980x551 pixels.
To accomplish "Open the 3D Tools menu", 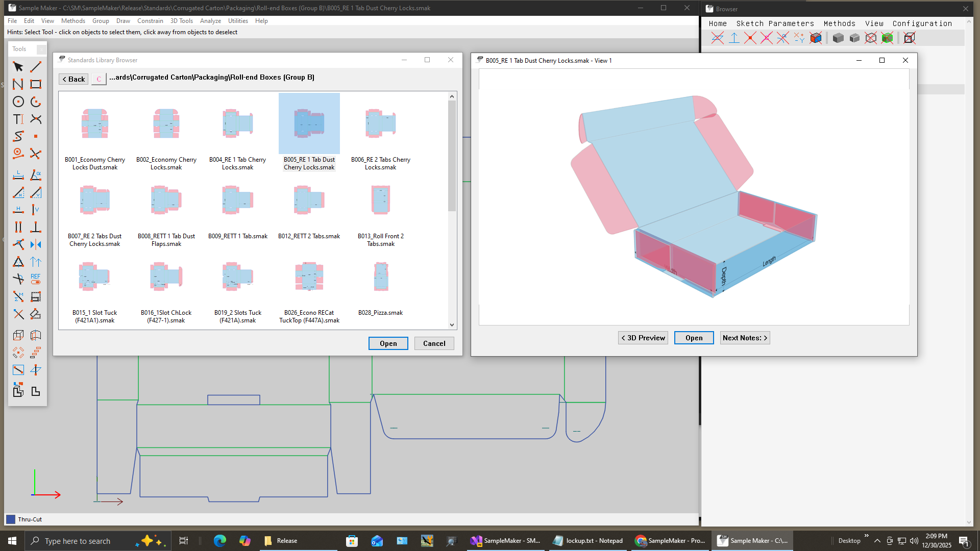I will click(x=181, y=21).
